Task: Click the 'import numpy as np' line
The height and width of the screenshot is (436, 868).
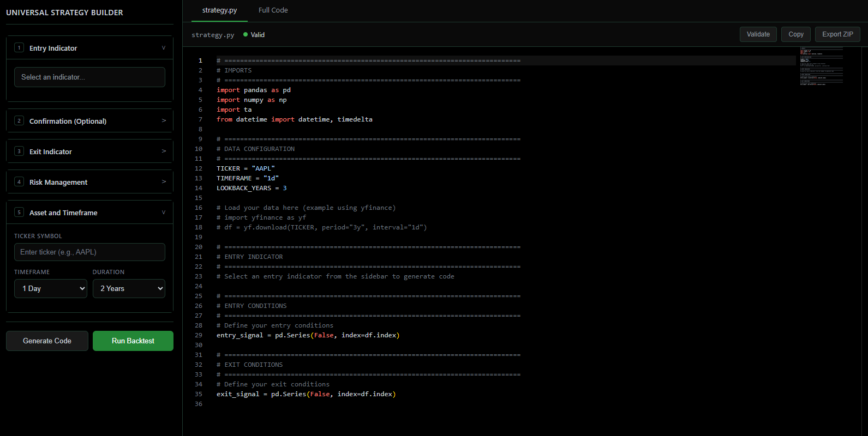Action: [x=252, y=100]
